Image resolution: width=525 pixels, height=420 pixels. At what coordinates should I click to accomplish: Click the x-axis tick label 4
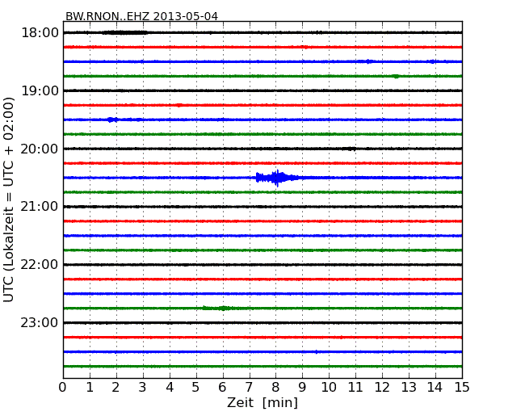point(170,387)
